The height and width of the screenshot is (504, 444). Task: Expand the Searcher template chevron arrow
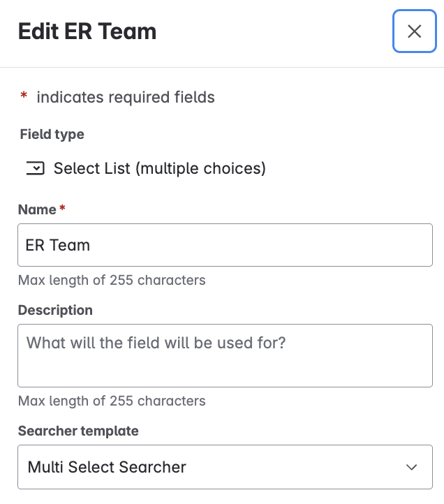click(x=412, y=467)
